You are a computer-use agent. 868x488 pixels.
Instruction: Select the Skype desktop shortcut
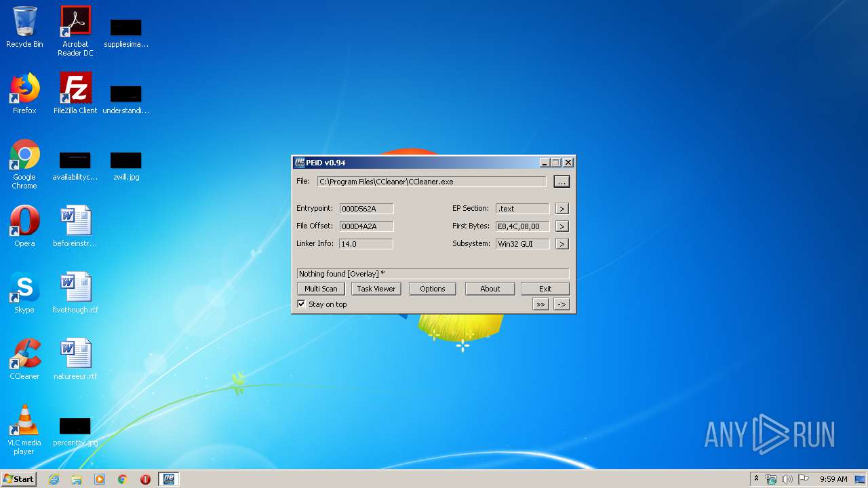(24, 293)
